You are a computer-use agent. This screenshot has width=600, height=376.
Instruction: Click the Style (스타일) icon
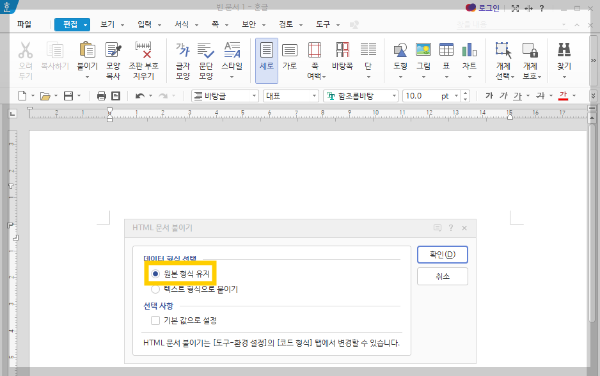tap(232, 50)
